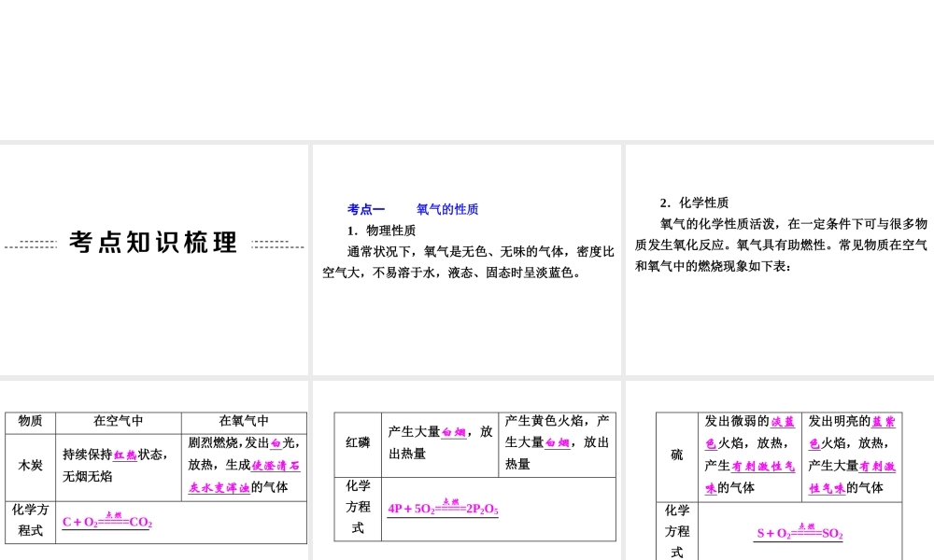The width and height of the screenshot is (934, 560).
Task: Click the row label 硫
Action: coord(677,455)
